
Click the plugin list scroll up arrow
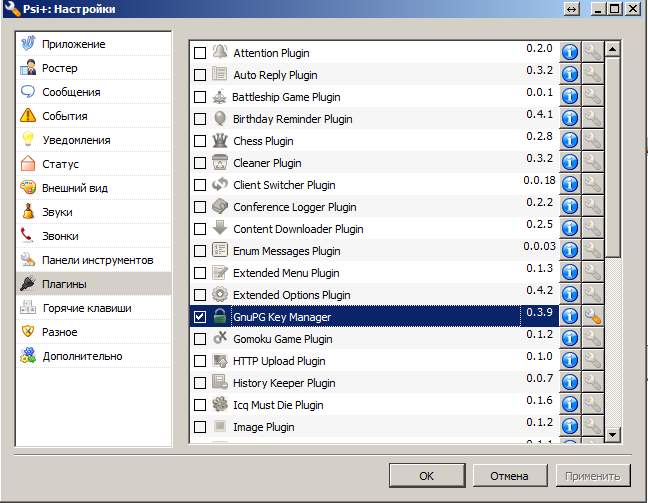(612, 49)
